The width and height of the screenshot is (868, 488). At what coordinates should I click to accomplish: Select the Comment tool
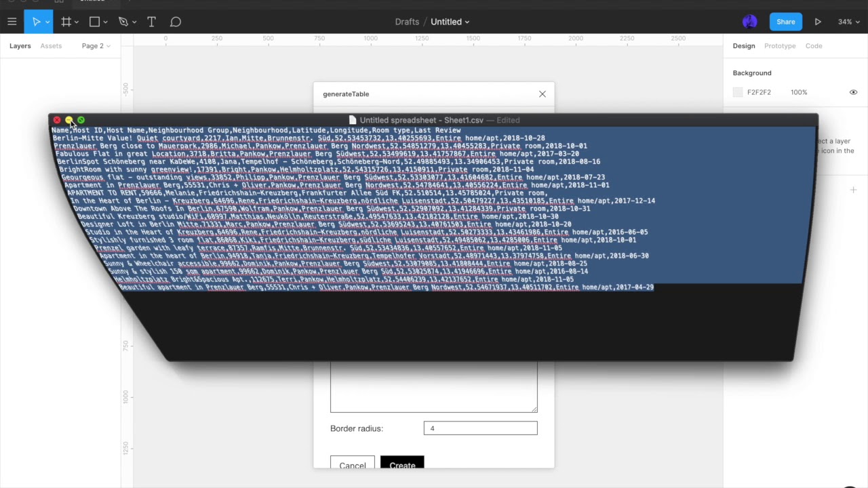pyautogui.click(x=176, y=22)
